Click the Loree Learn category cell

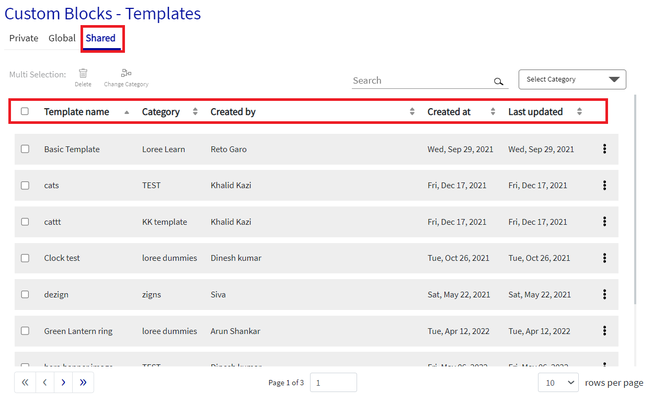coord(163,149)
